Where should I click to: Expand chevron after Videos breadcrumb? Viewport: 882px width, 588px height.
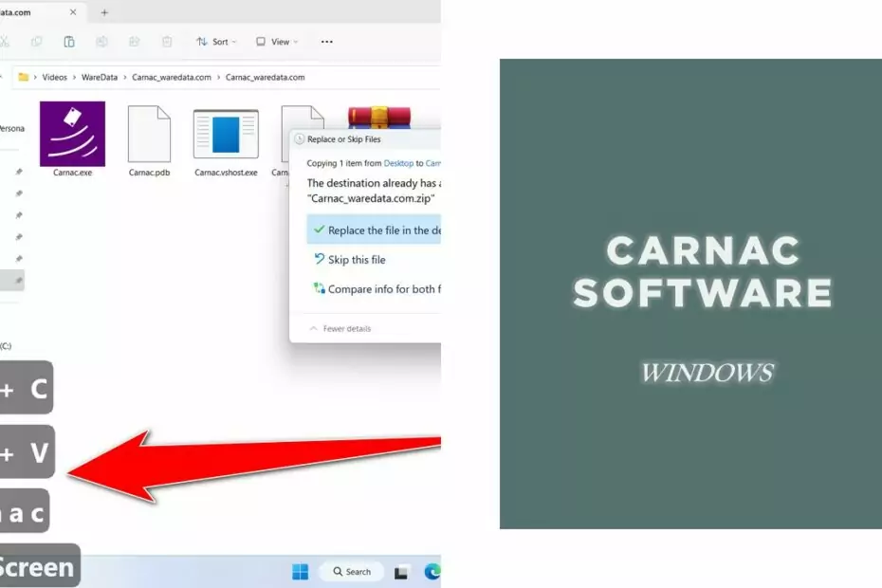click(74, 77)
